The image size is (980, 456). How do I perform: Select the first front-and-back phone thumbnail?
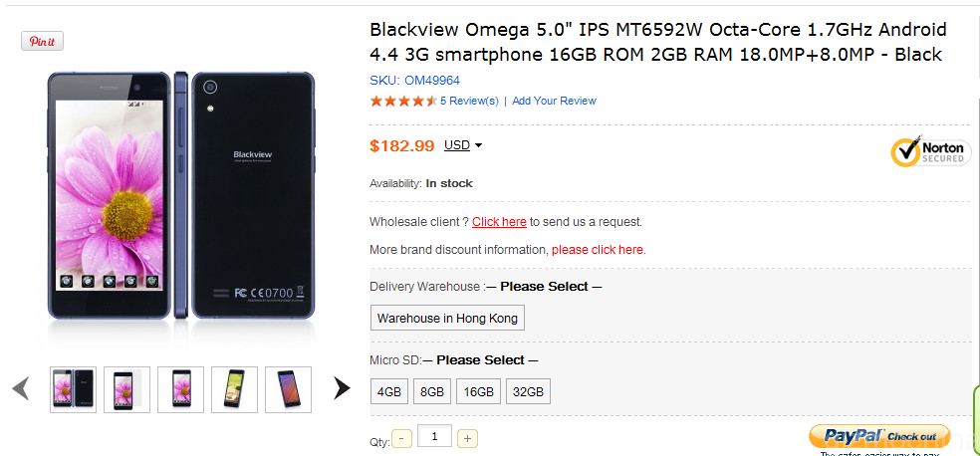[73, 389]
